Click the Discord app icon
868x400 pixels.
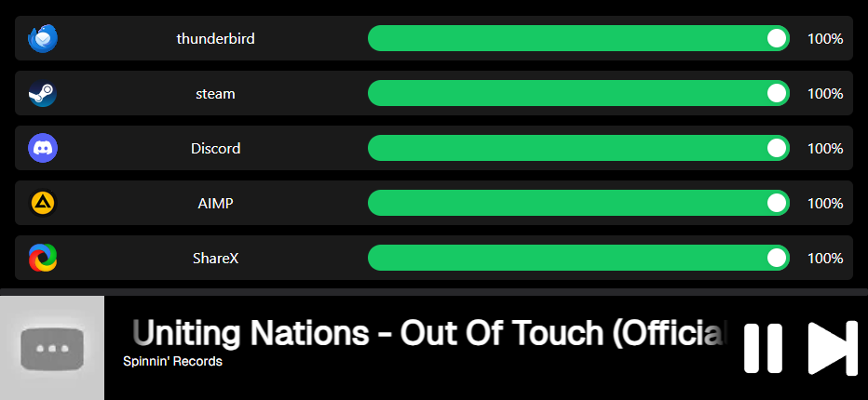click(43, 148)
